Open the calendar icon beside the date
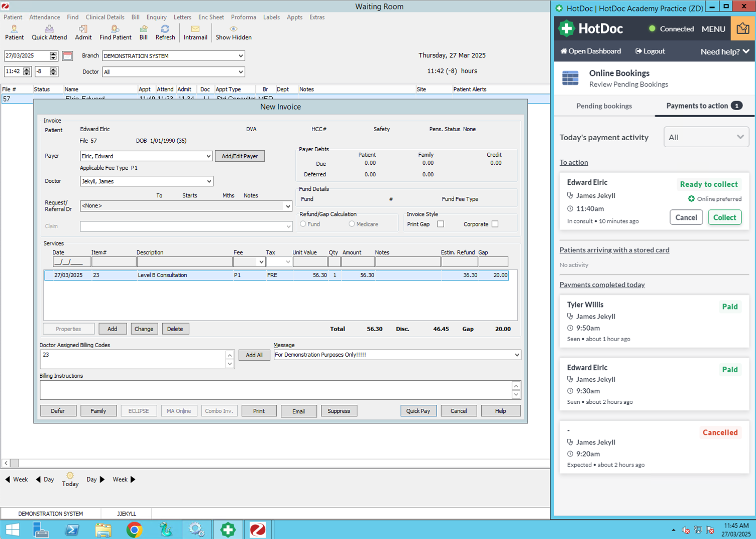 pos(68,56)
